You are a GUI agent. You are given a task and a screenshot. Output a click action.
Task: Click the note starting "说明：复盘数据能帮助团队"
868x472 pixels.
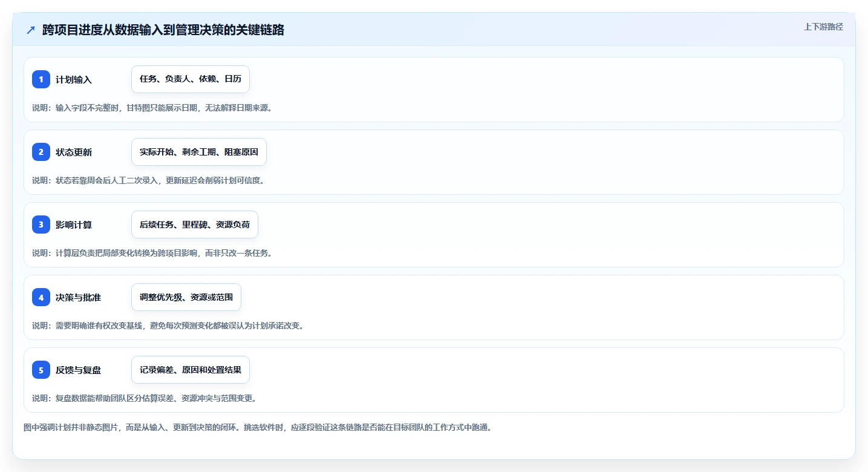[x=144, y=398]
